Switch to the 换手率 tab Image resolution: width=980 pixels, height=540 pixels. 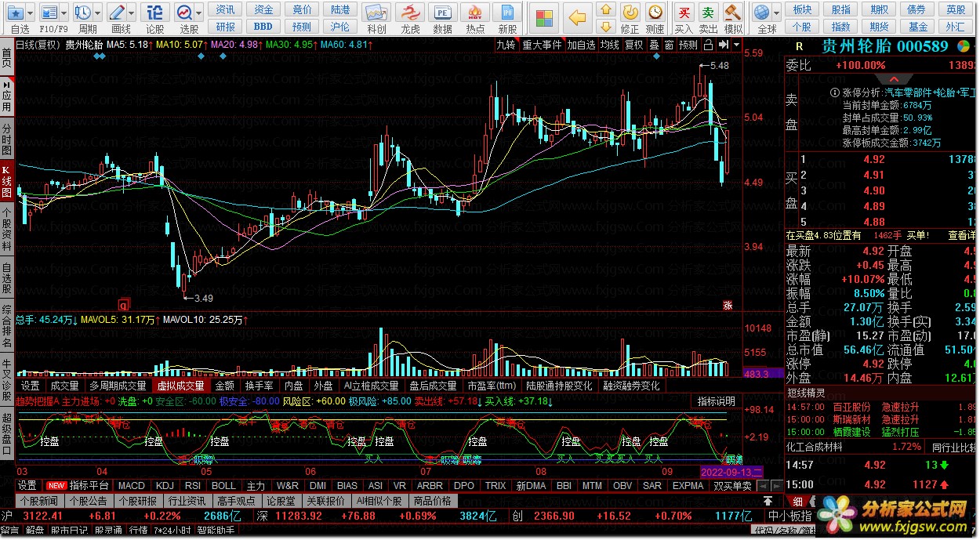click(259, 386)
